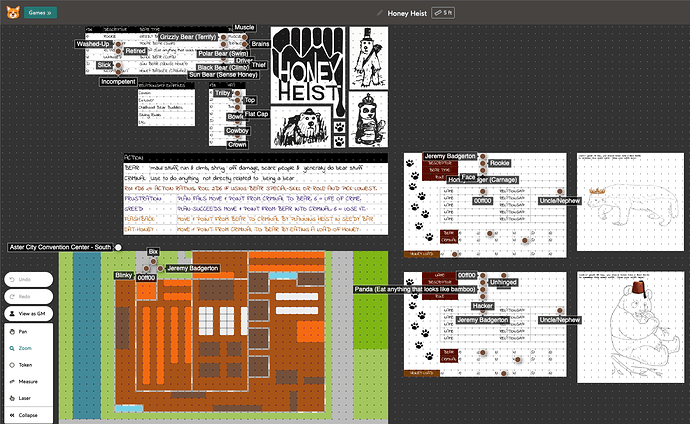This screenshot has width=690, height=424.
Task: Open the 5 ft grid scale setting
Action: [443, 13]
